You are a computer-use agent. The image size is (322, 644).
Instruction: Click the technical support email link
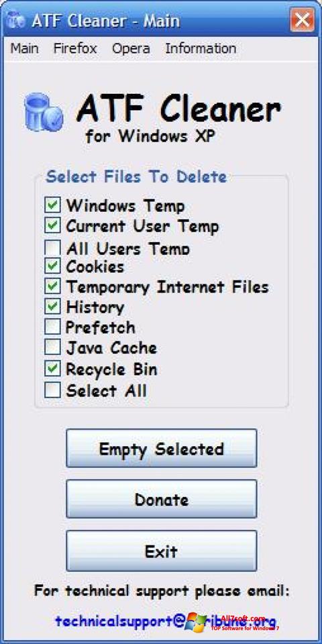(166, 621)
